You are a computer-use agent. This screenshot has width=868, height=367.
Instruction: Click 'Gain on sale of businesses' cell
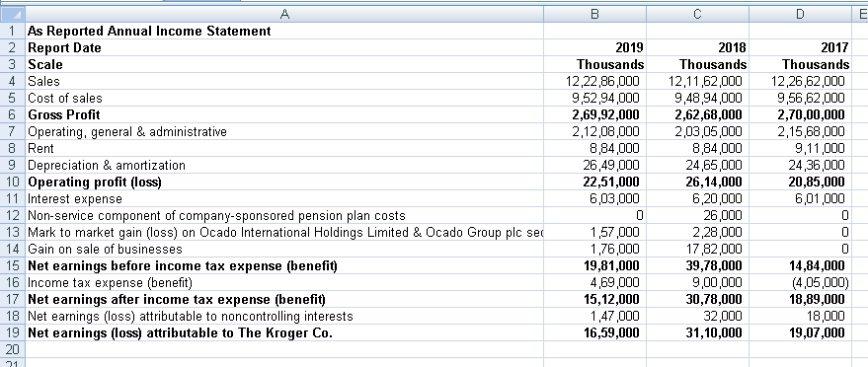[284, 250]
